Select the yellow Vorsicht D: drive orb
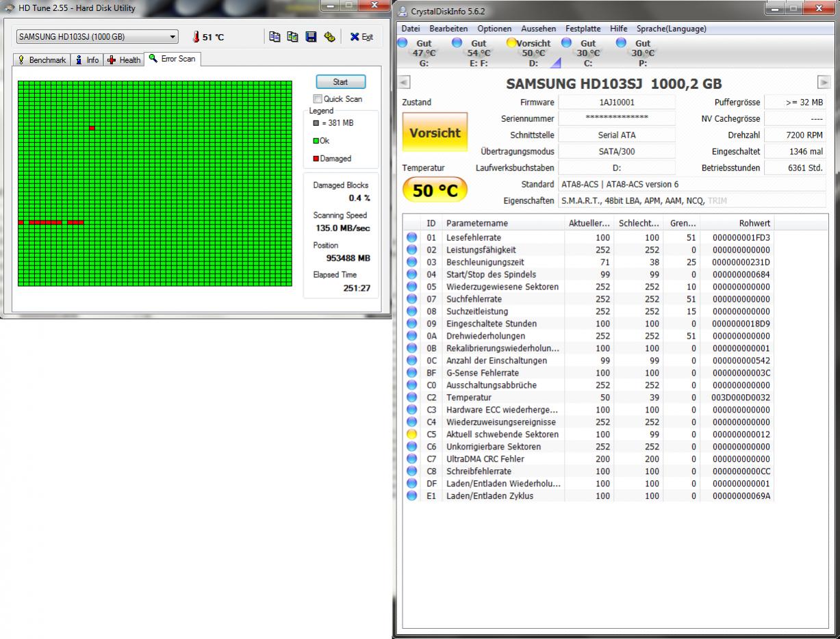 pos(511,43)
